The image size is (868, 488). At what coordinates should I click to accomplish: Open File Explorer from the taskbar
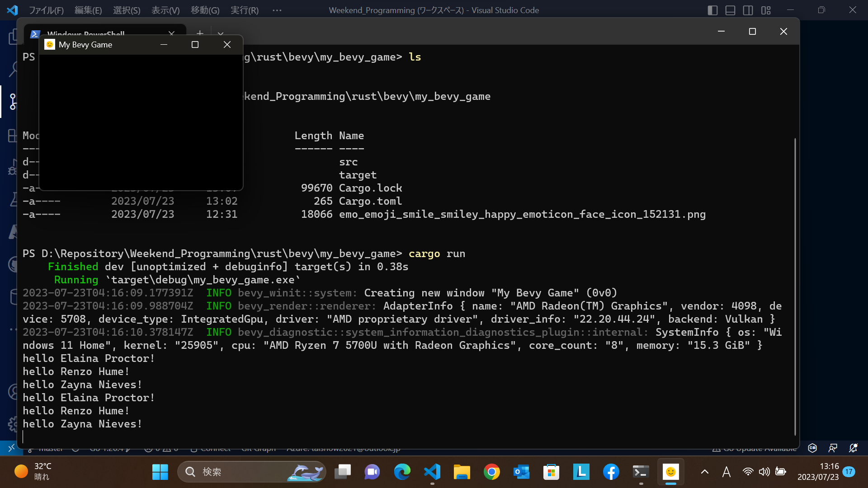(462, 472)
